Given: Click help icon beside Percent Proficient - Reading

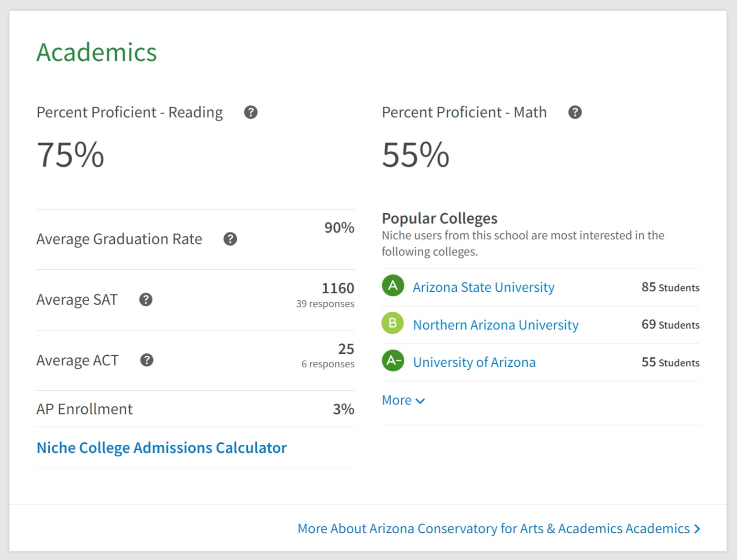Looking at the screenshot, I should [251, 112].
